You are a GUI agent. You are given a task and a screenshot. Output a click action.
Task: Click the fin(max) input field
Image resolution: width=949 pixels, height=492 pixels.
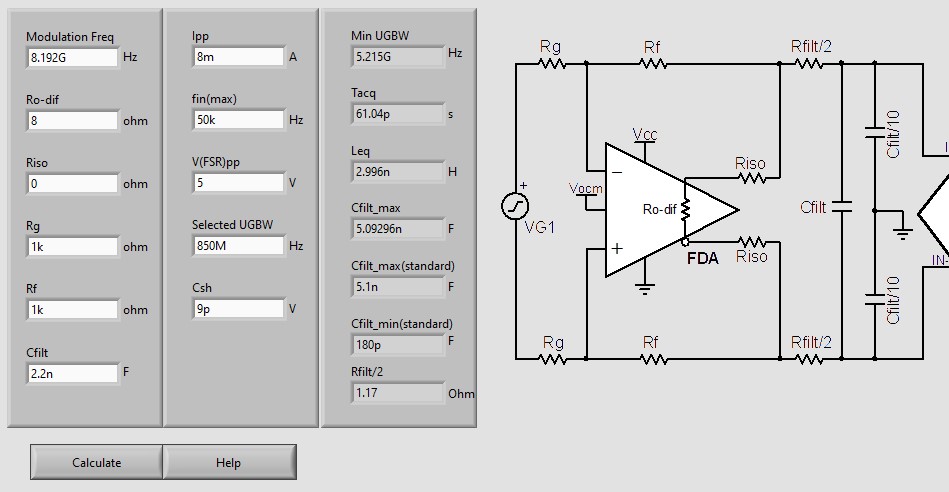238,120
